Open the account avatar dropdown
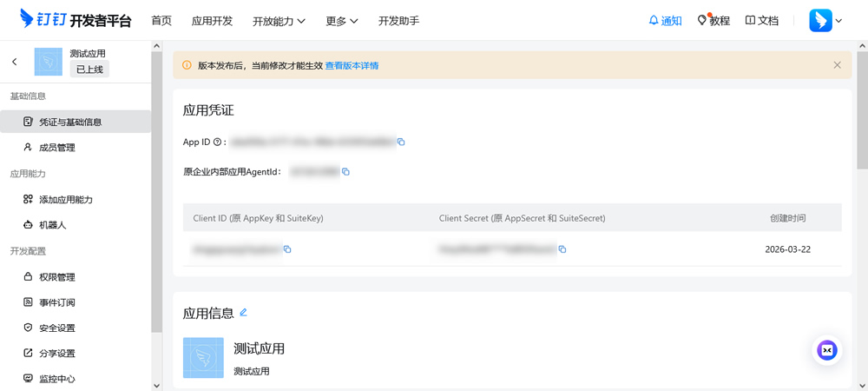This screenshot has width=868, height=391. tap(825, 21)
